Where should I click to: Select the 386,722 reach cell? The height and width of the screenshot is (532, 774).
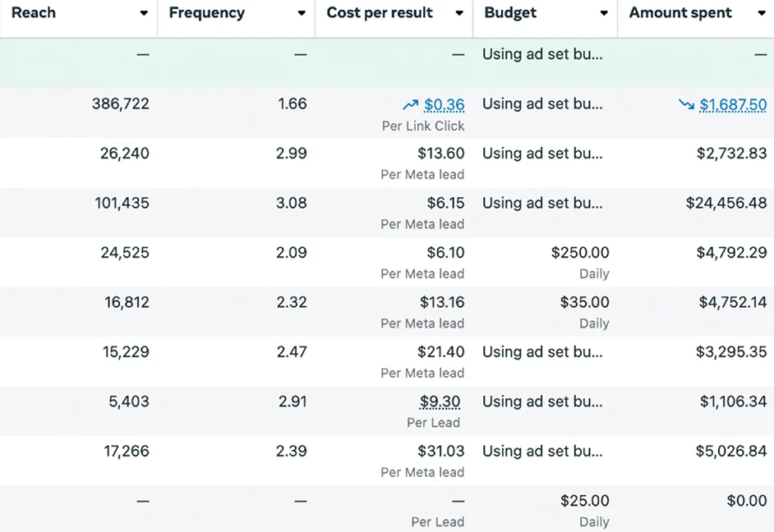(x=121, y=104)
